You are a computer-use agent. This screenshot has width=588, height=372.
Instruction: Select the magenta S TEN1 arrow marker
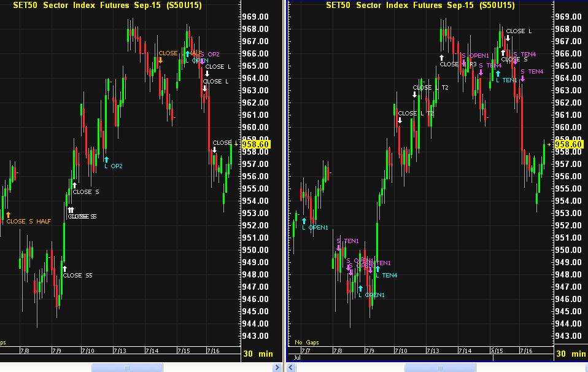338,247
